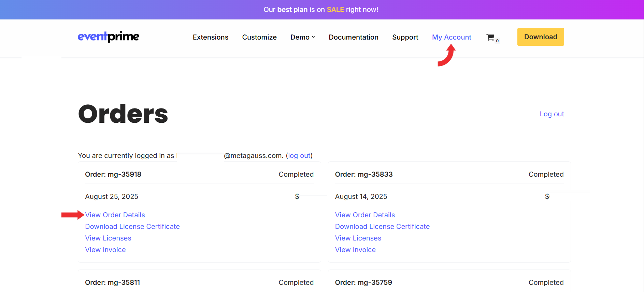Screen dimensions: 644x292
Task: Click the EventPrime logo
Action: (109, 36)
